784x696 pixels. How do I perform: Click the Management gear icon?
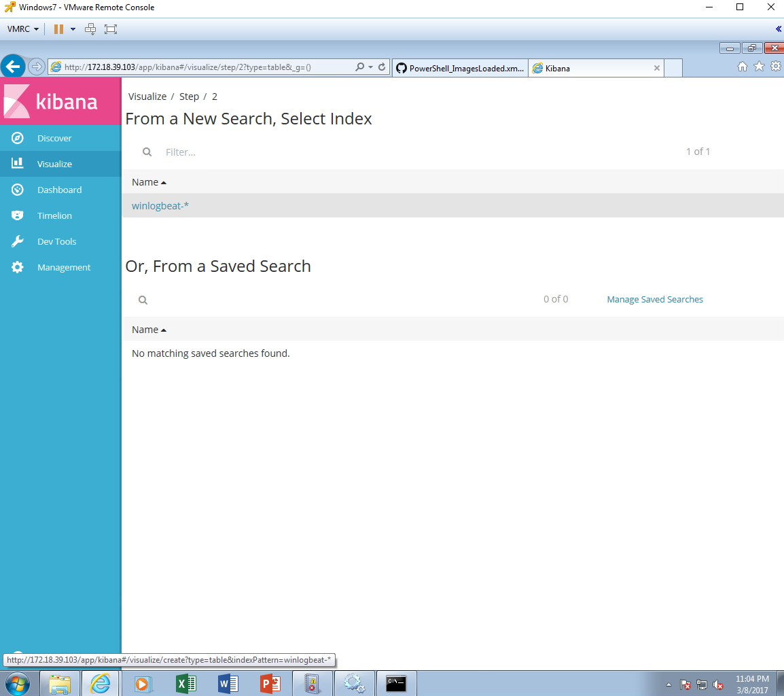tap(18, 267)
